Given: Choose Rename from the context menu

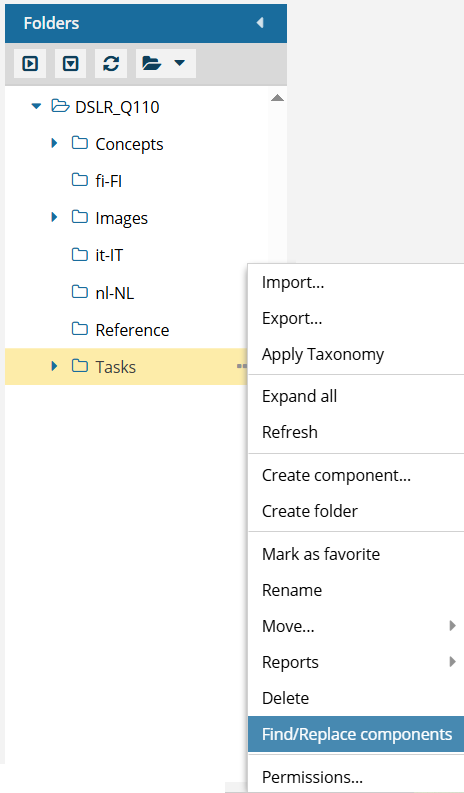Looking at the screenshot, I should 356,590.
